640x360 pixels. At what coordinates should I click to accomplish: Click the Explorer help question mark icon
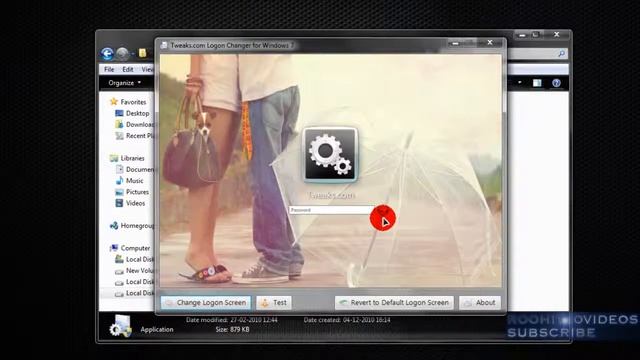556,83
